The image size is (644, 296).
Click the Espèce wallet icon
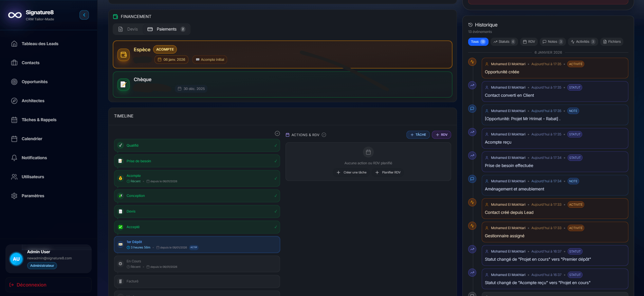pyautogui.click(x=123, y=55)
